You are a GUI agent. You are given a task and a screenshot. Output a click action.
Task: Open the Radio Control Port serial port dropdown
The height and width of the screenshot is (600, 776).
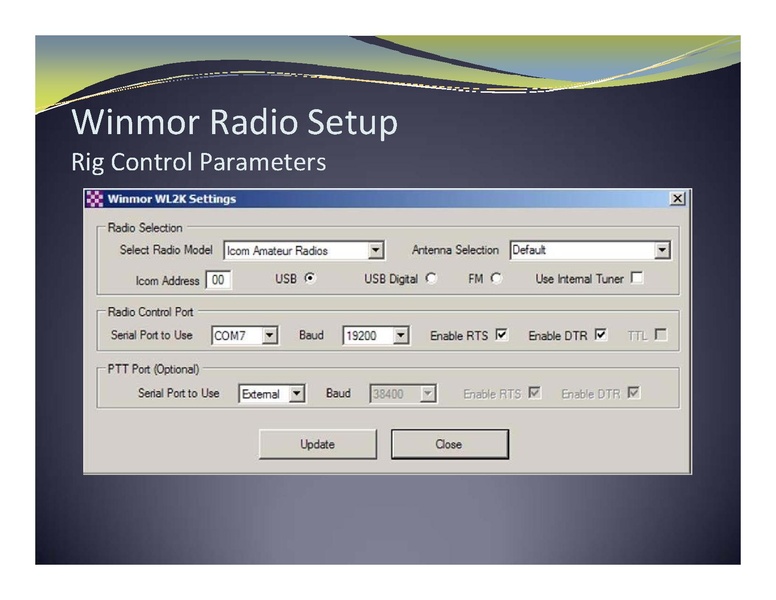(x=269, y=335)
